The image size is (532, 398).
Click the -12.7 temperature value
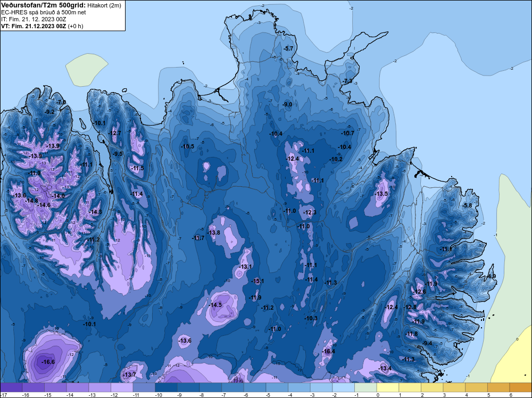coord(115,133)
